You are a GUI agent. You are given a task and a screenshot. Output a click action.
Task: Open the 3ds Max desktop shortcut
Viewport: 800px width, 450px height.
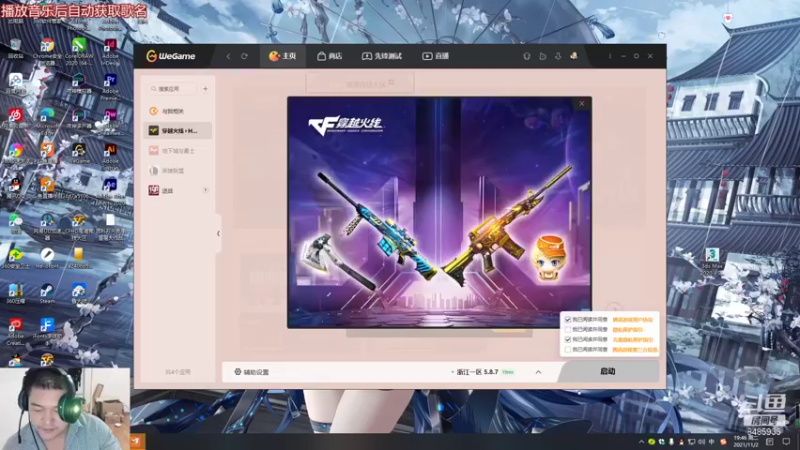click(712, 261)
